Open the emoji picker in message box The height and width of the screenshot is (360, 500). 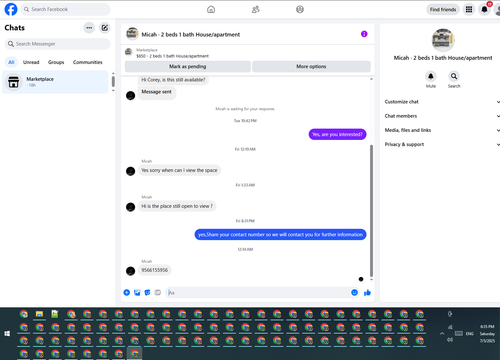354,292
